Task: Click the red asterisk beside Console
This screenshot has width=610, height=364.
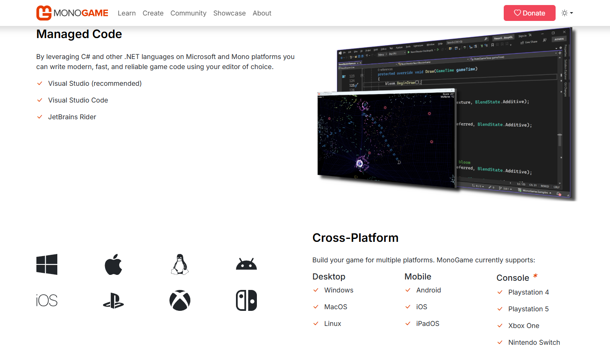Action: pyautogui.click(x=535, y=276)
